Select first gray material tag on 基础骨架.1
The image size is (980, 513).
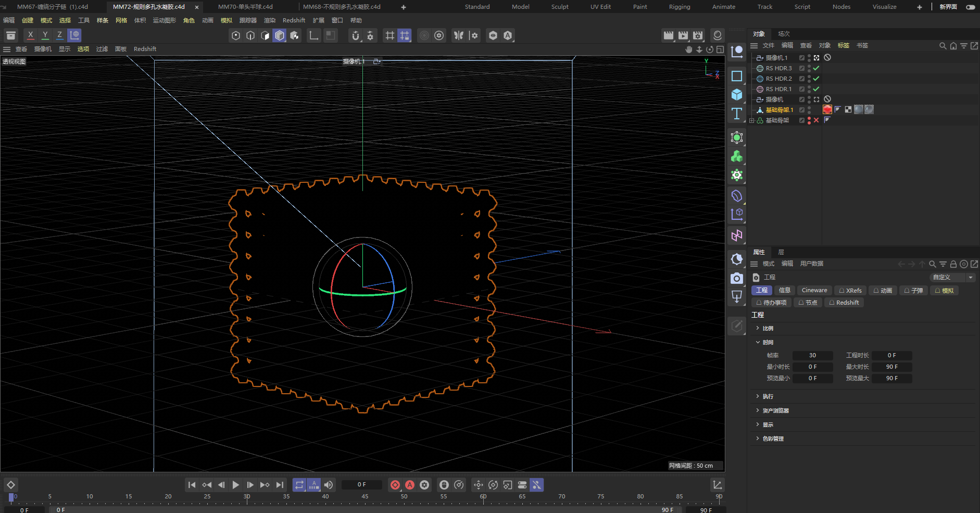(859, 109)
